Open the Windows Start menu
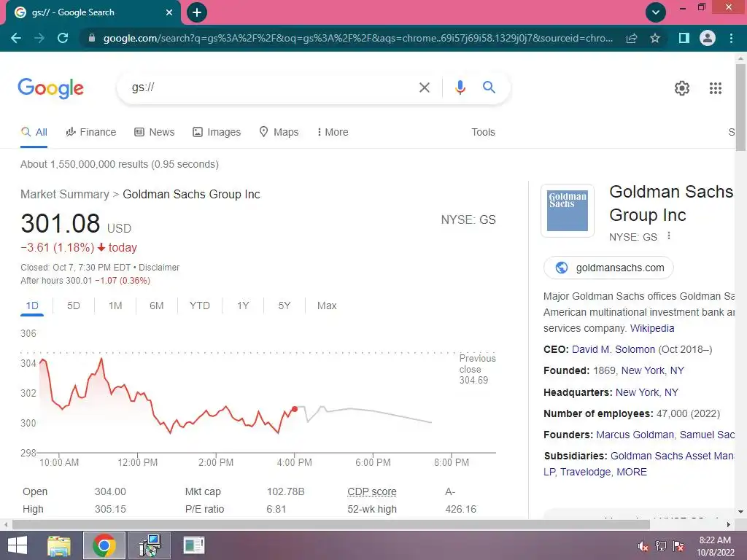 pyautogui.click(x=18, y=545)
